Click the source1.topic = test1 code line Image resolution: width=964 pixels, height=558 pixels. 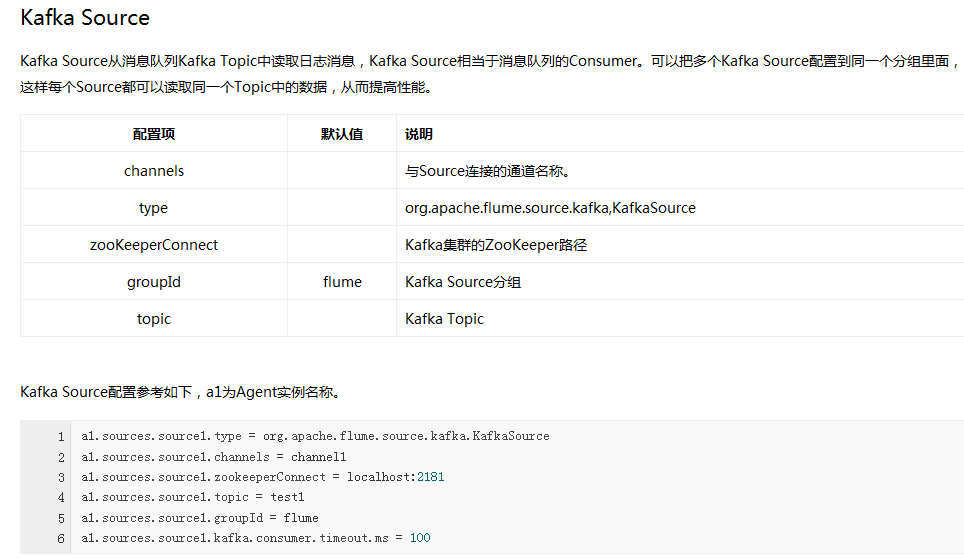coord(193,498)
